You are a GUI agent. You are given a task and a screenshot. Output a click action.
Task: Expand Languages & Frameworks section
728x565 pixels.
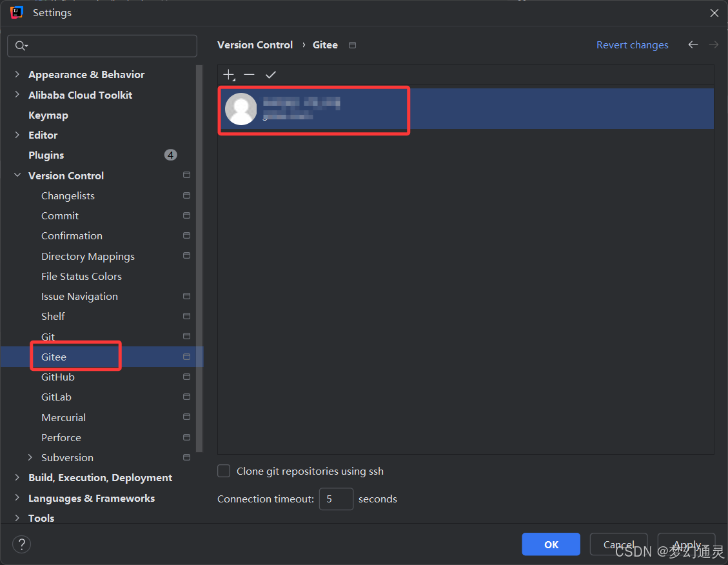click(17, 498)
